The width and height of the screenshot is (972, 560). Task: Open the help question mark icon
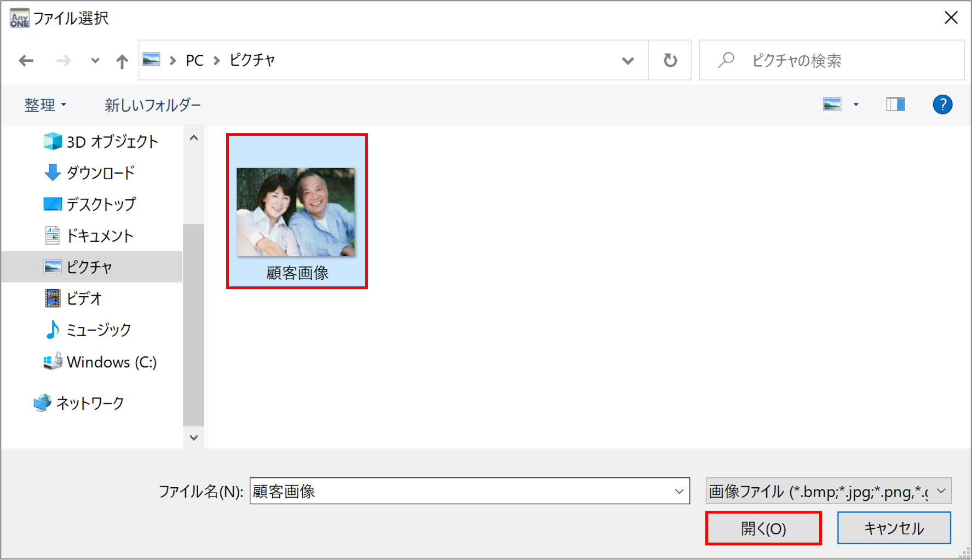pos(942,105)
